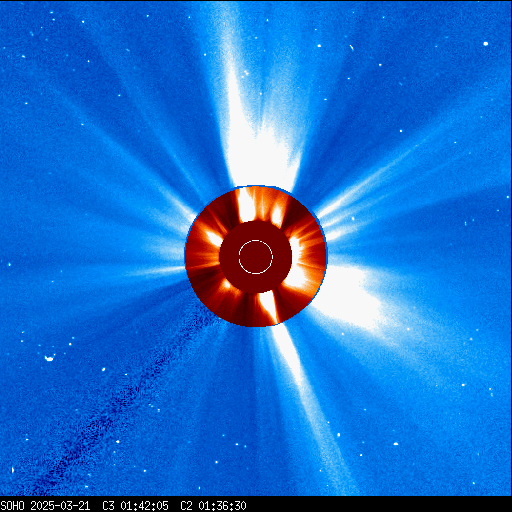This screenshot has height=512, width=512.
Task: Click the 2025-03-21 date text
Action: [x=60, y=506]
